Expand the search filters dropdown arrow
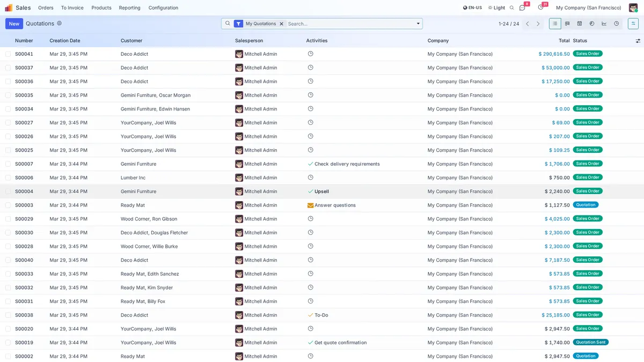This screenshot has width=644, height=362. pos(418,24)
